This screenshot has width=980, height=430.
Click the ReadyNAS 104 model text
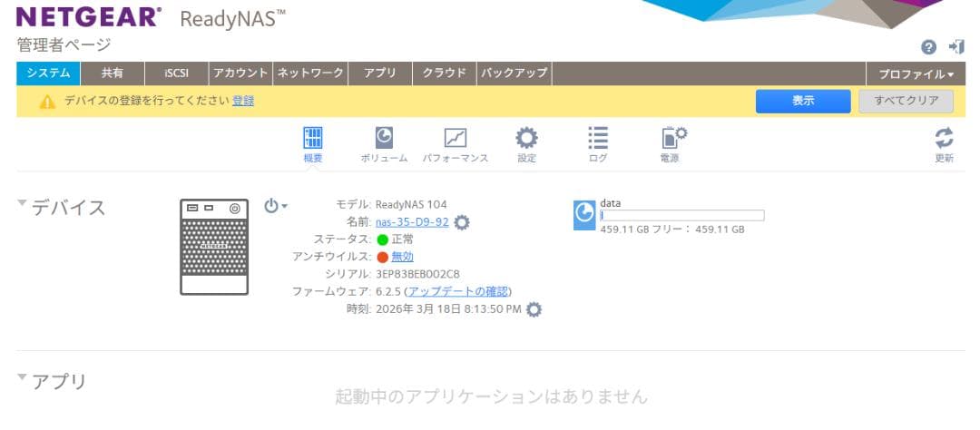click(411, 204)
